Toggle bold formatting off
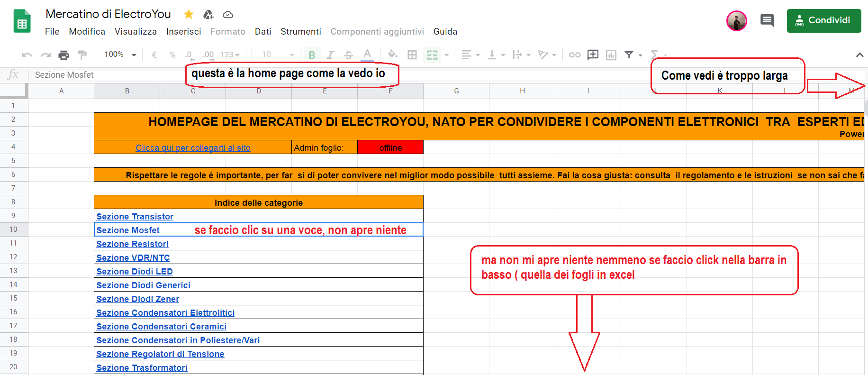The width and height of the screenshot is (868, 375). point(312,55)
